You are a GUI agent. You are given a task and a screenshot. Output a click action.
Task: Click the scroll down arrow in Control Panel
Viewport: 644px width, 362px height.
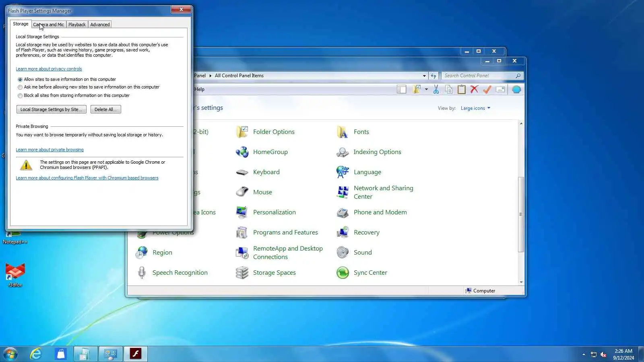pos(521,282)
